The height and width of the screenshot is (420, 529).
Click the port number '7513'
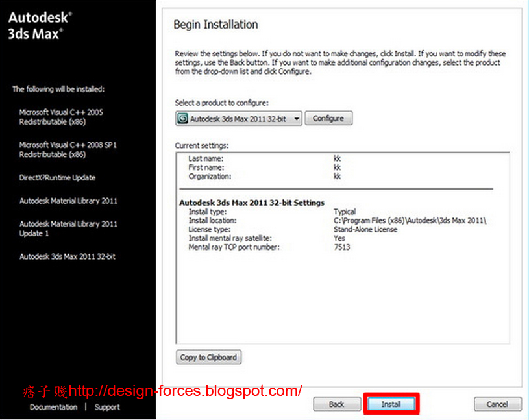(342, 247)
